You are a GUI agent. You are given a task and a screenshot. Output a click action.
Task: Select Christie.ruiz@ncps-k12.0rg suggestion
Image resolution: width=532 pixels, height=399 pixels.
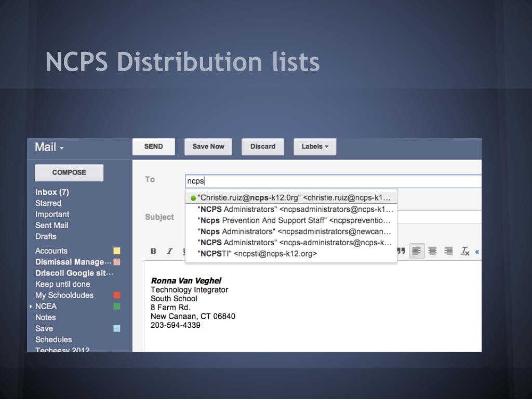(291, 198)
